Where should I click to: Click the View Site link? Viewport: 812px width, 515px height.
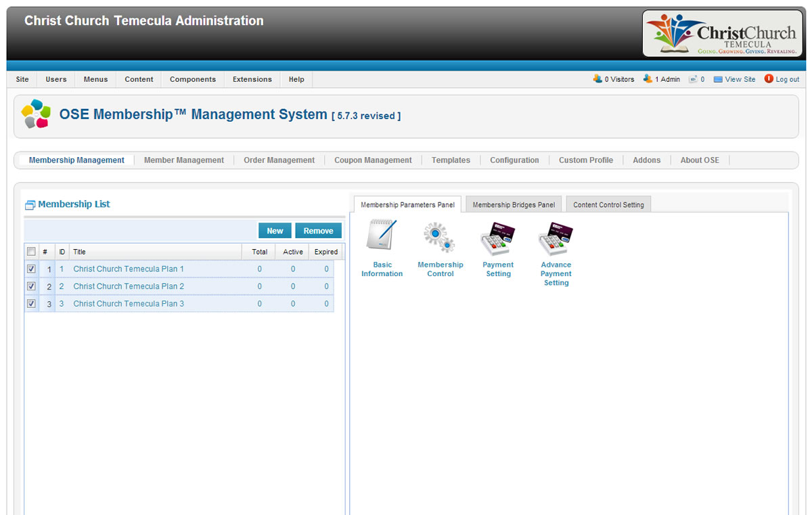(740, 79)
